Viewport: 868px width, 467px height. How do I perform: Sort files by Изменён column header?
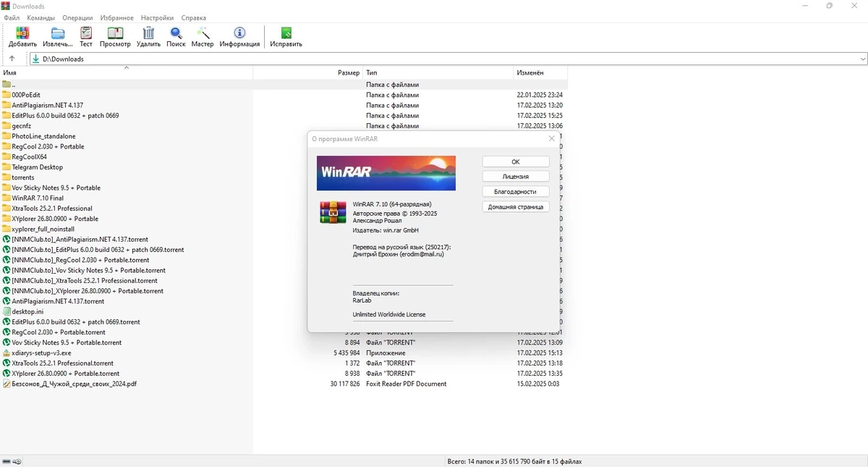click(540, 72)
